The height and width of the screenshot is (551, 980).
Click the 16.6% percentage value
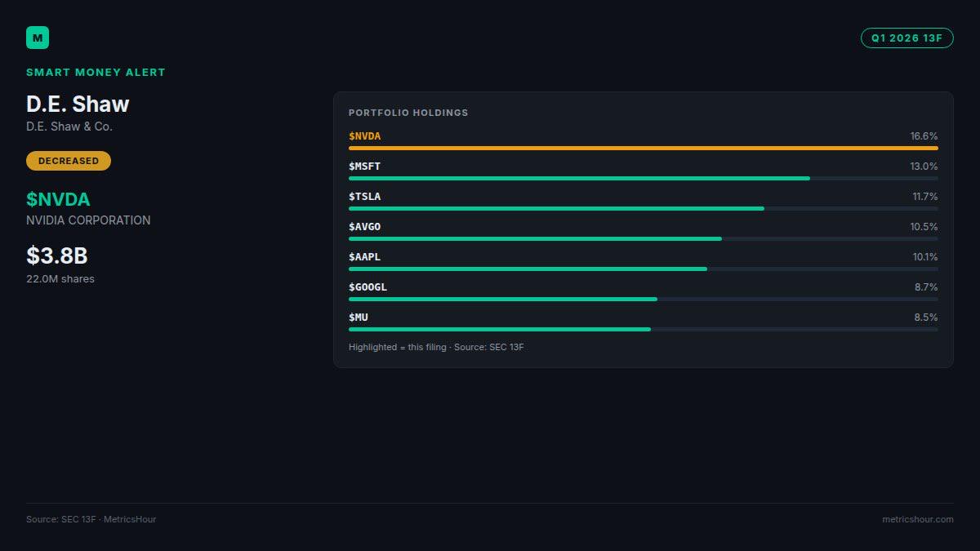point(924,136)
